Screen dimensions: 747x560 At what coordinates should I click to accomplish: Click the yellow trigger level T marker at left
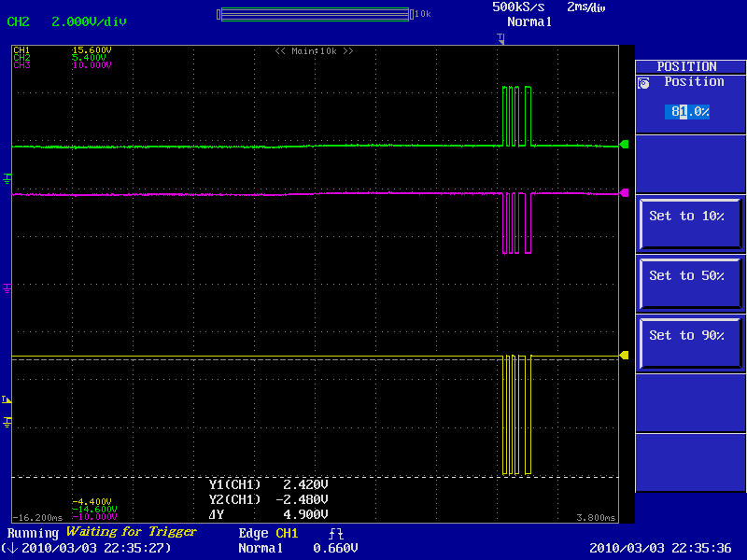[7, 399]
